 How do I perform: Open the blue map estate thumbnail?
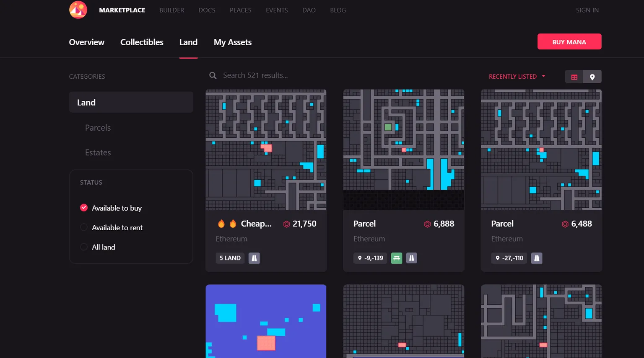266,321
